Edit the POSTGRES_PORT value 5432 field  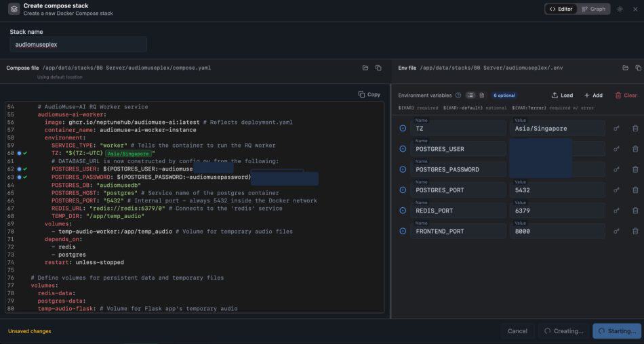(557, 190)
